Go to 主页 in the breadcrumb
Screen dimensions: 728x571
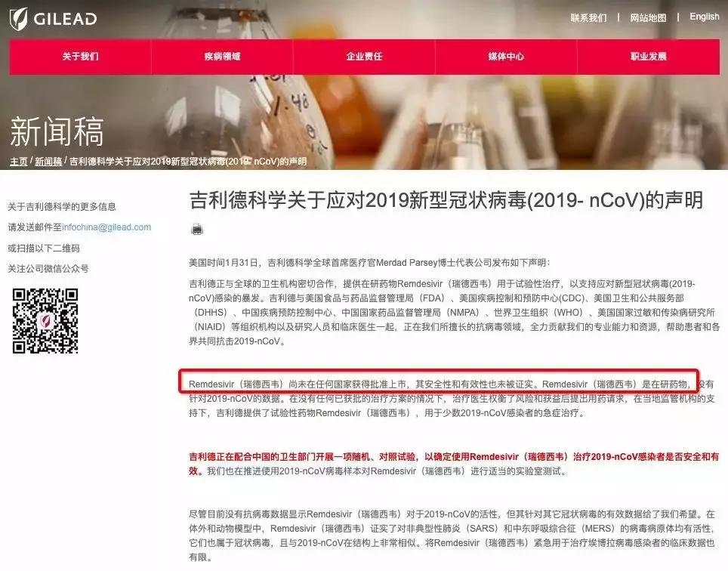[x=19, y=162]
